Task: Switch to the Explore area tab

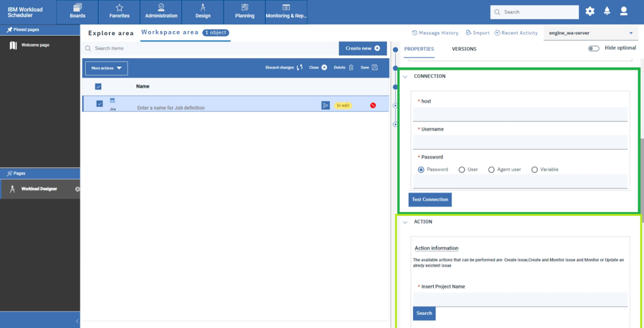Action: pyautogui.click(x=111, y=33)
